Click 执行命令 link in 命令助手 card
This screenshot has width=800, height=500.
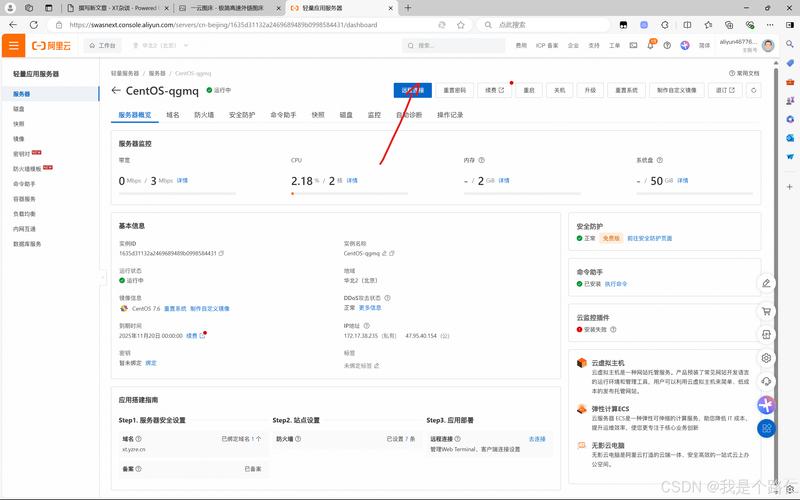click(x=616, y=284)
